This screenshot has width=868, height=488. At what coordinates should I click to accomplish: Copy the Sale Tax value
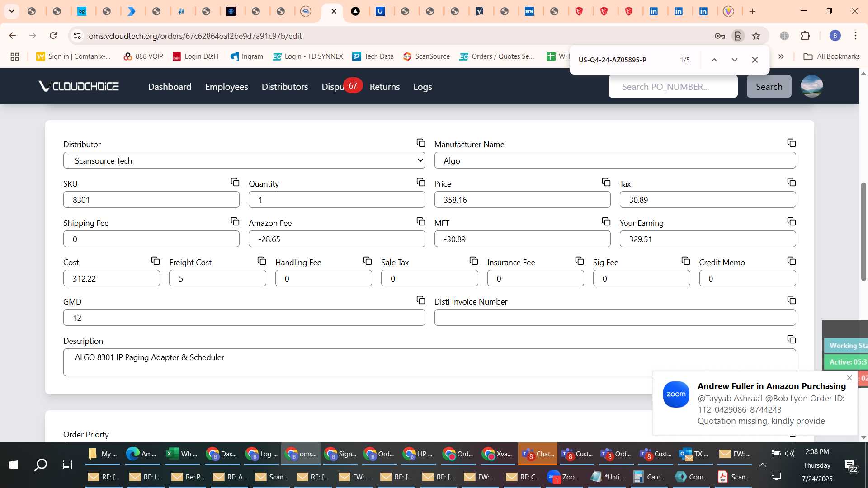pyautogui.click(x=473, y=261)
